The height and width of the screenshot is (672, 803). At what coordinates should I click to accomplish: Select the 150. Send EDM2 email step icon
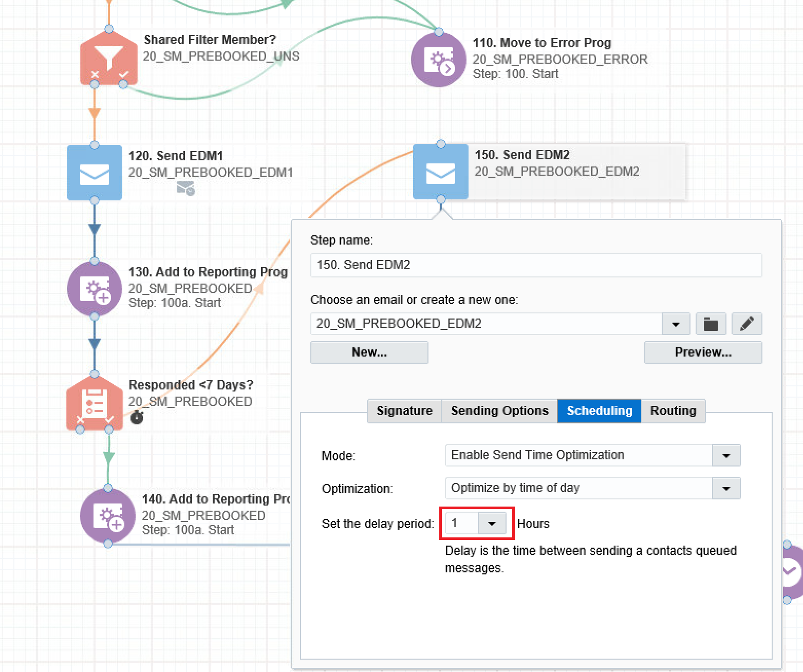coord(441,172)
